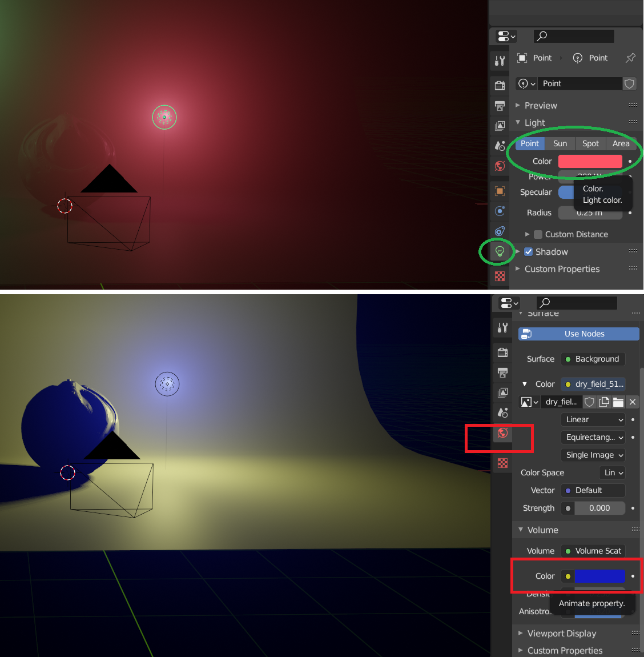
Task: Open the Texture properties checkered tab
Action: pos(500,276)
